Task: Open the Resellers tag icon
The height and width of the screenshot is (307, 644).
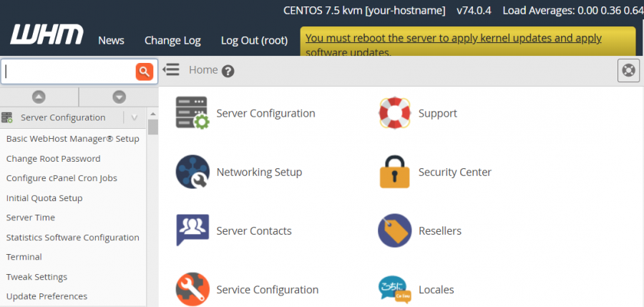Action: pos(394,230)
